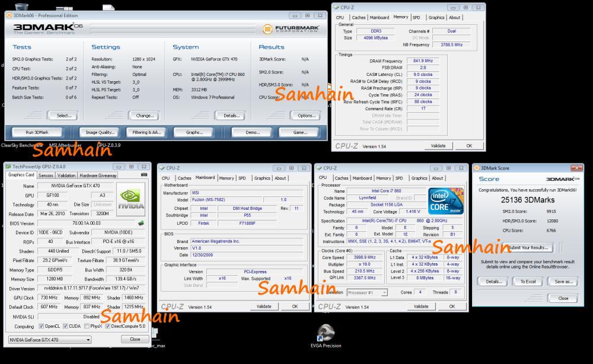The width and height of the screenshot is (593, 364).
Task: Click the GPU-Z screenshot camera icon
Action: point(144,175)
